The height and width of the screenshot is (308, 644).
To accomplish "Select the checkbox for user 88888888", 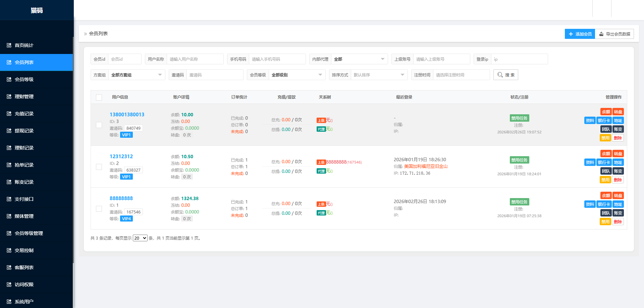I will tap(99, 208).
